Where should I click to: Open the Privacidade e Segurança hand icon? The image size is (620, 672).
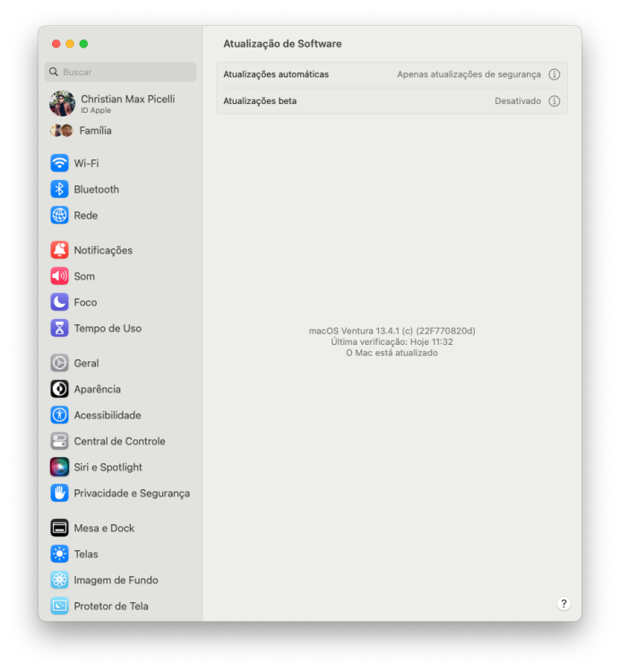pyautogui.click(x=59, y=494)
